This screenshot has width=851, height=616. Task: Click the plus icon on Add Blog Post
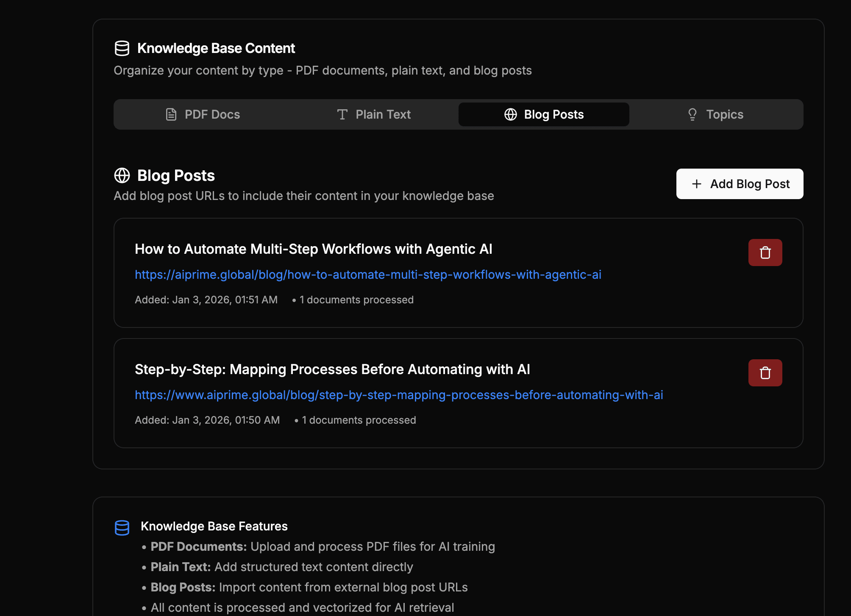point(696,184)
